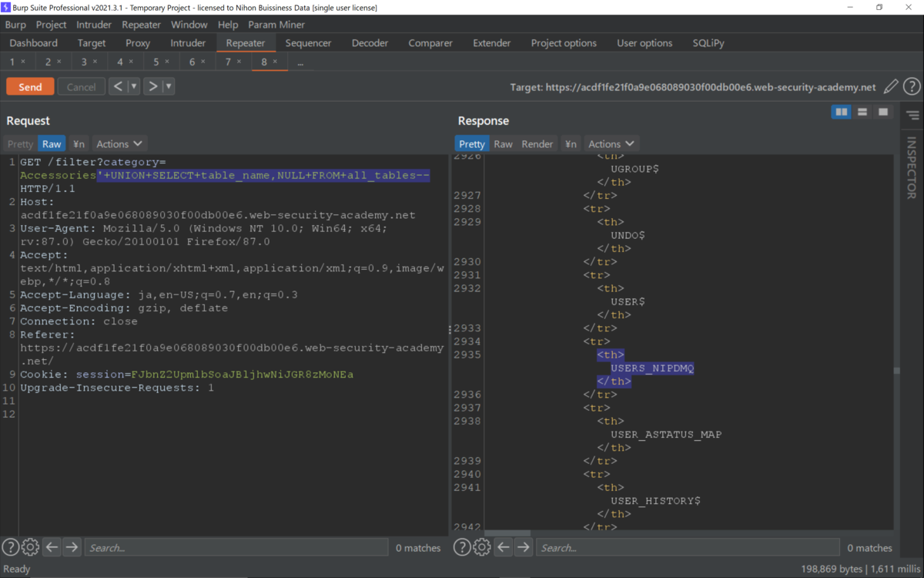
Task: Open the Repeater menu
Action: pyautogui.click(x=141, y=25)
